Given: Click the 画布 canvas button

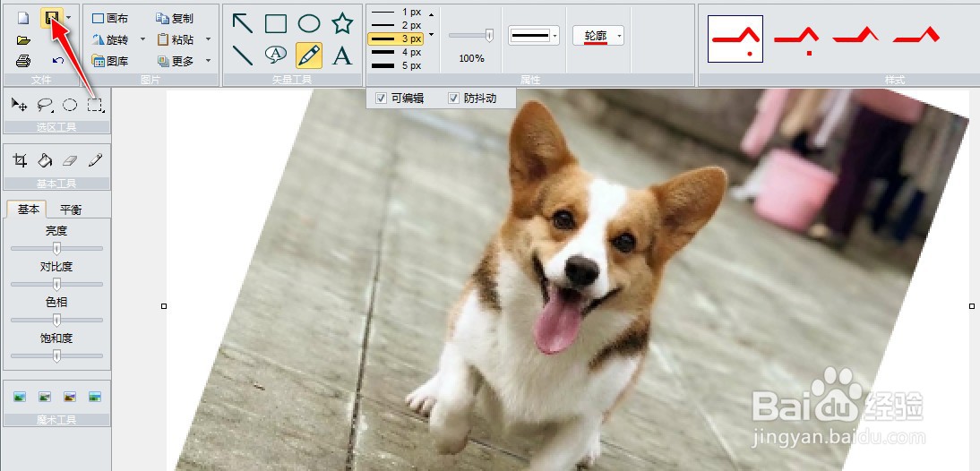Looking at the screenshot, I should click(x=110, y=19).
